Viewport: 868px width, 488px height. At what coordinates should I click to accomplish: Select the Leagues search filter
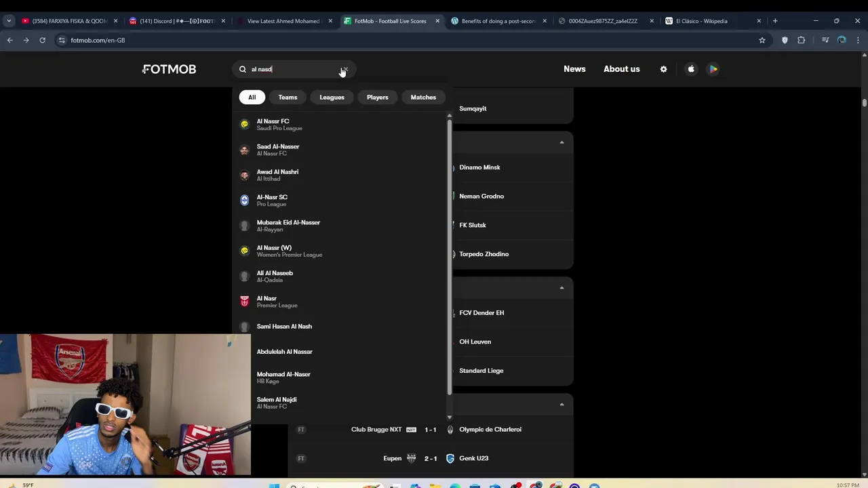pos(332,97)
